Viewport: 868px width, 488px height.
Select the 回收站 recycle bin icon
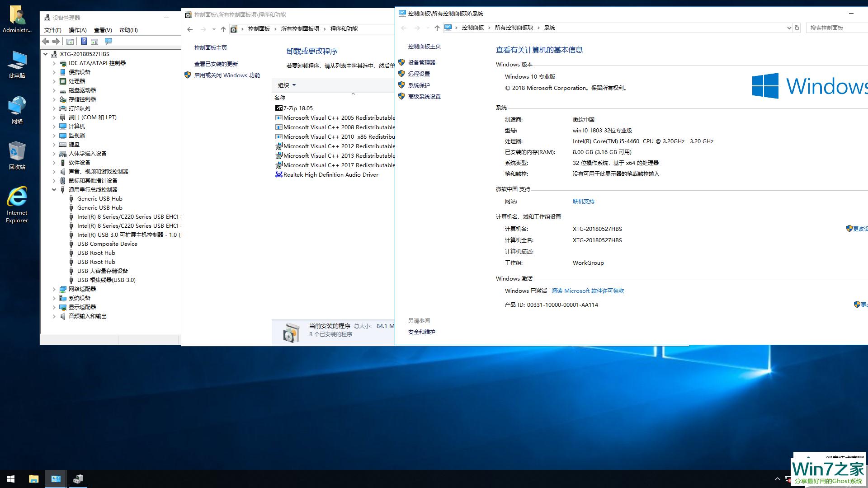[x=17, y=155]
